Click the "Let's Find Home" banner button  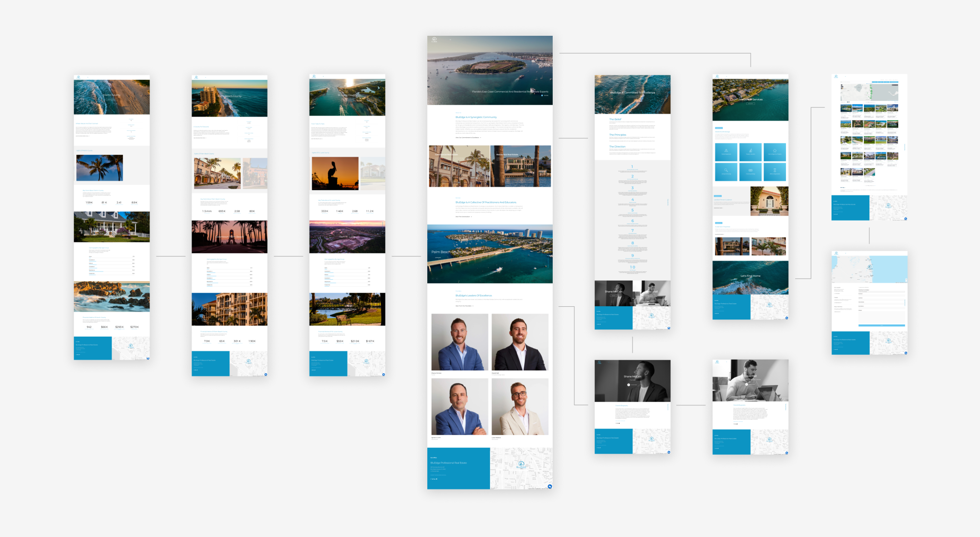pyautogui.click(x=750, y=280)
